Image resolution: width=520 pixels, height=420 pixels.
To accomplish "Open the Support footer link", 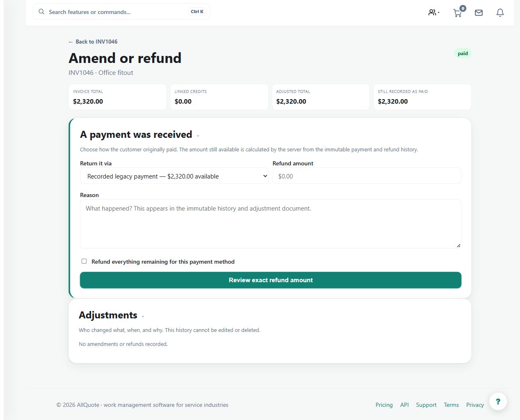I will click(426, 405).
